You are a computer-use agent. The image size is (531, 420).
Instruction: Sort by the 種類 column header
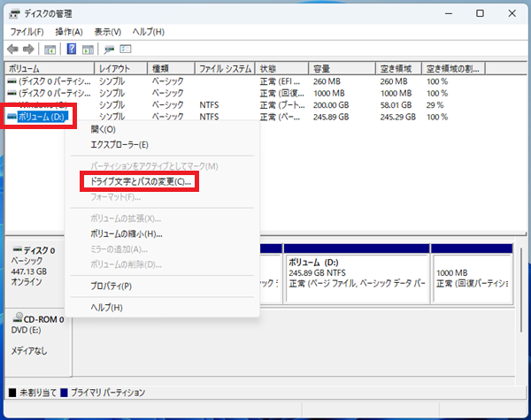(172, 69)
